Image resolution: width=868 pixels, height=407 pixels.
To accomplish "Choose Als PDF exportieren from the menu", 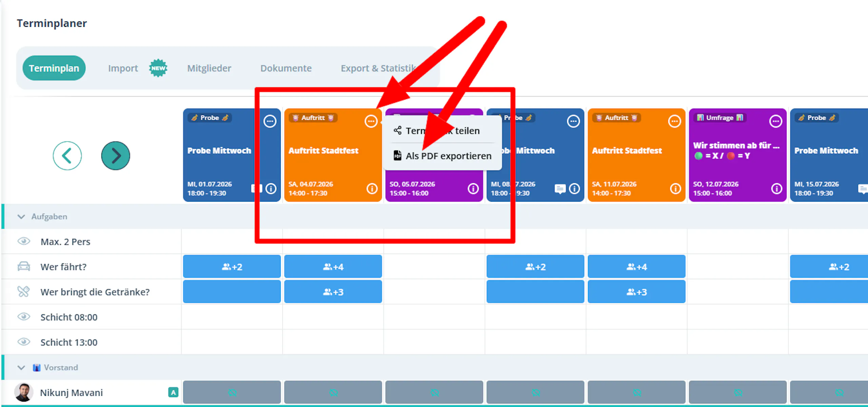I will pos(442,156).
